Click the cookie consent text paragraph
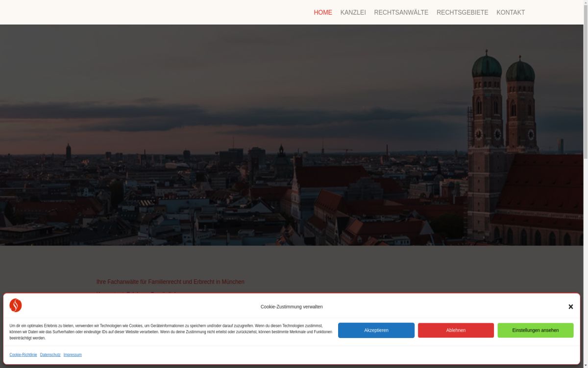588x368 pixels. click(x=171, y=331)
